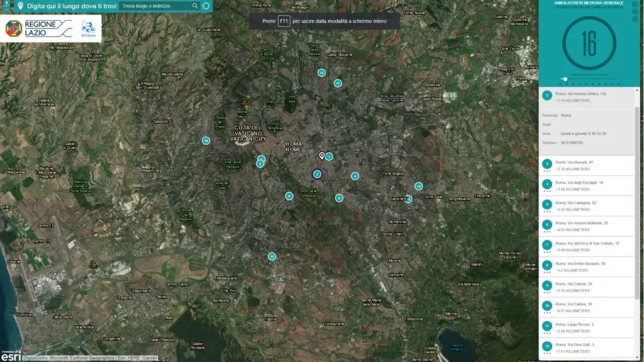Click the location pin icon in the teal header

click(21, 6)
